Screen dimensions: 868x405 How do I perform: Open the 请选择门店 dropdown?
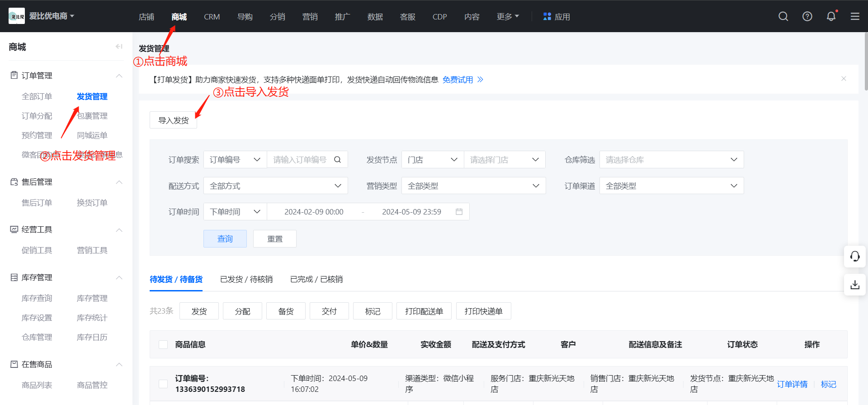(x=505, y=159)
